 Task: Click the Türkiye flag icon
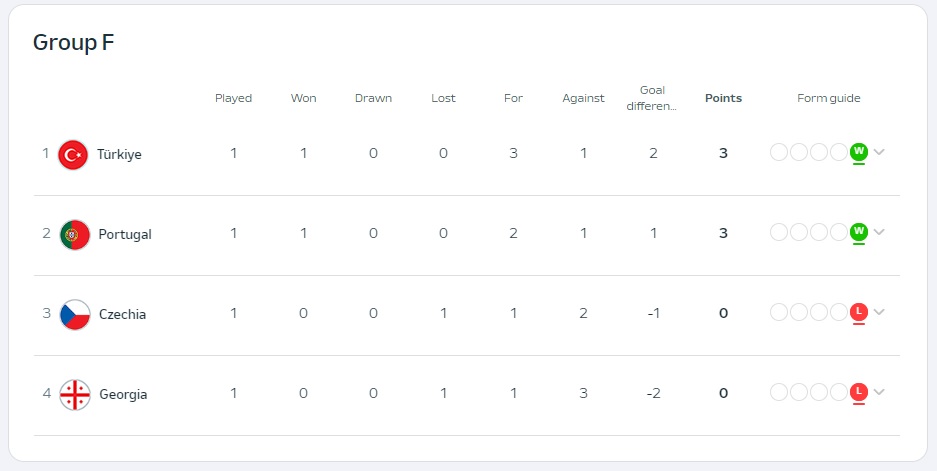tap(73, 155)
